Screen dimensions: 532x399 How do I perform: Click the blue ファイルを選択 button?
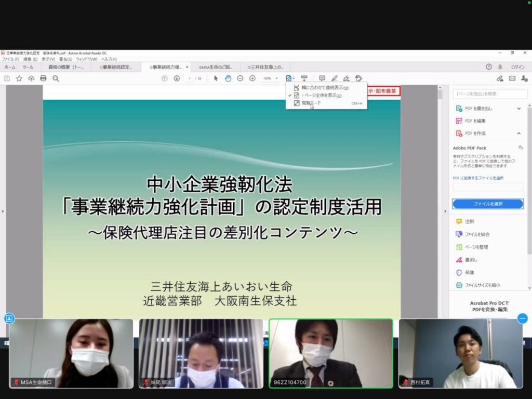click(488, 204)
